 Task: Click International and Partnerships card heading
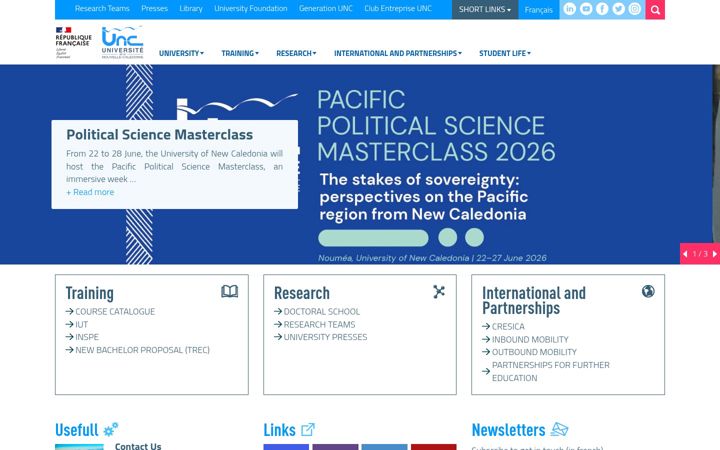pyautogui.click(x=534, y=300)
